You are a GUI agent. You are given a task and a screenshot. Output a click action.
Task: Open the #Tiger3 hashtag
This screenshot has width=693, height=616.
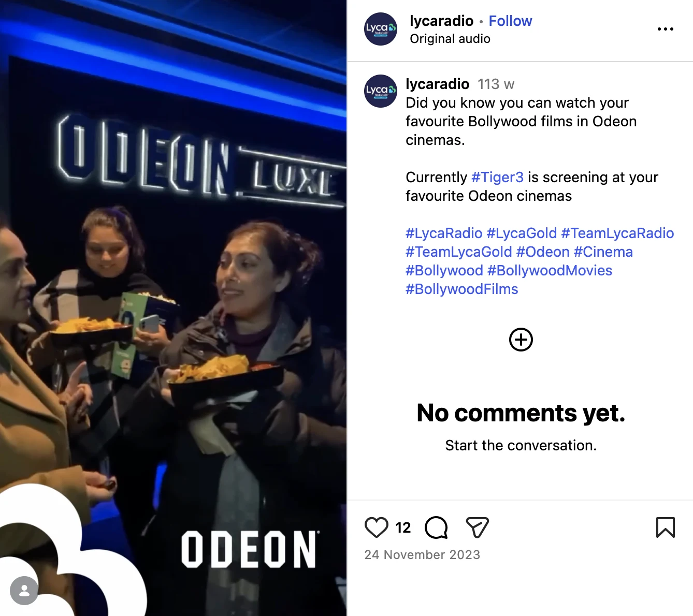click(498, 177)
